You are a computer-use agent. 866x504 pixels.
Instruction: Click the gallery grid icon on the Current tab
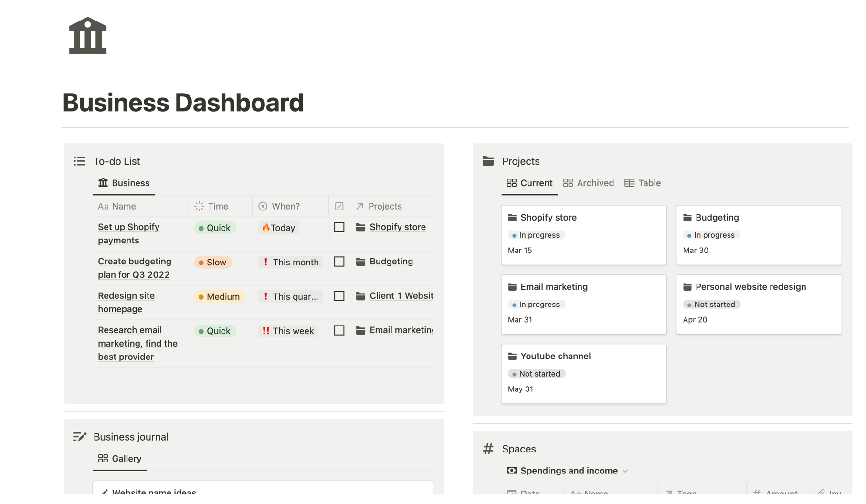(x=512, y=183)
